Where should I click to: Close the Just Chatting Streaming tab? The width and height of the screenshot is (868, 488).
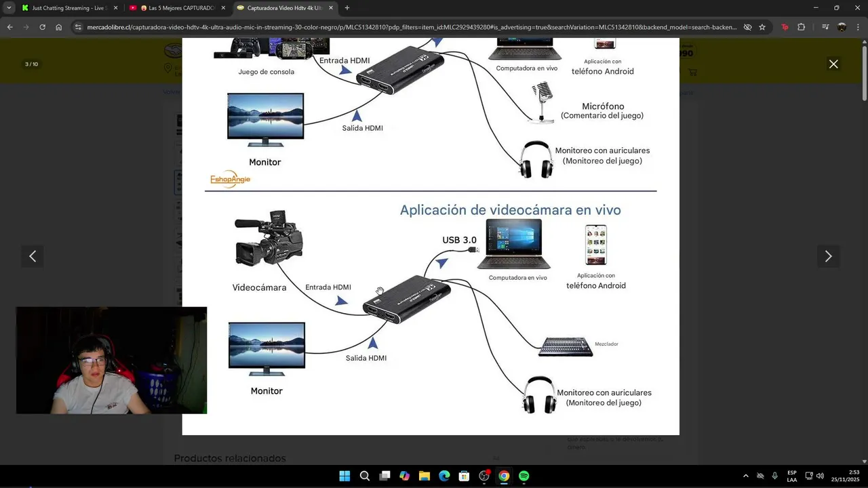[x=115, y=8]
